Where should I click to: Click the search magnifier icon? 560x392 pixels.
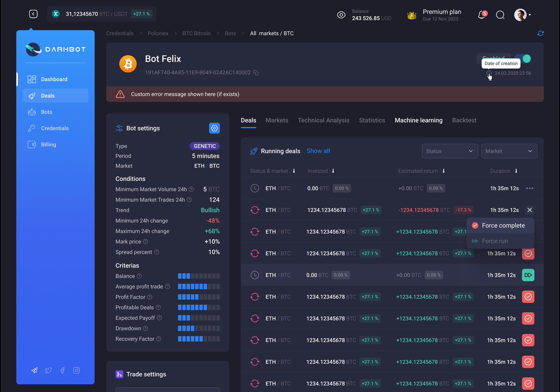500,15
